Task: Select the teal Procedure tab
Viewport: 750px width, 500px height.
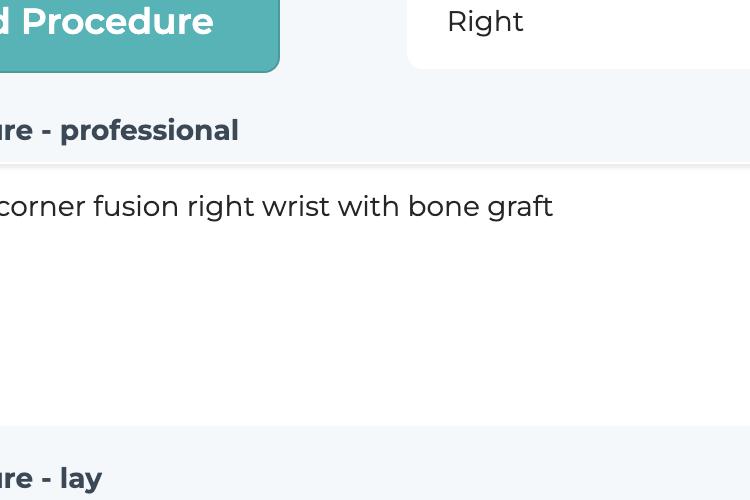Action: (x=139, y=34)
